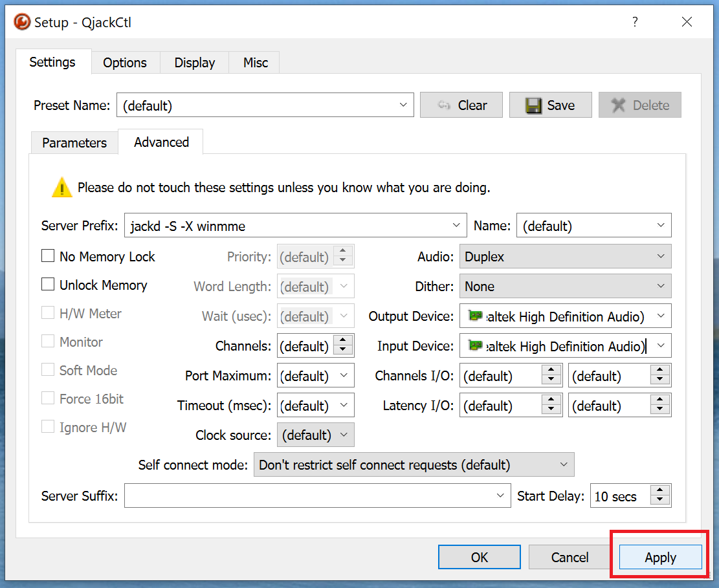This screenshot has width=719, height=588.
Task: Open the Audio Duplex dropdown
Action: pos(565,257)
